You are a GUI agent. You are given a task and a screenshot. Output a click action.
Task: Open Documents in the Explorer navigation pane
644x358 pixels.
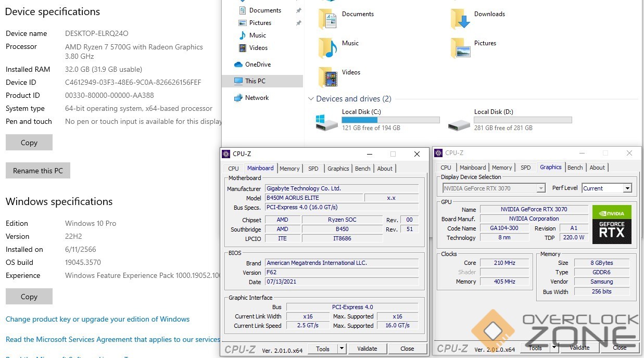[265, 10]
